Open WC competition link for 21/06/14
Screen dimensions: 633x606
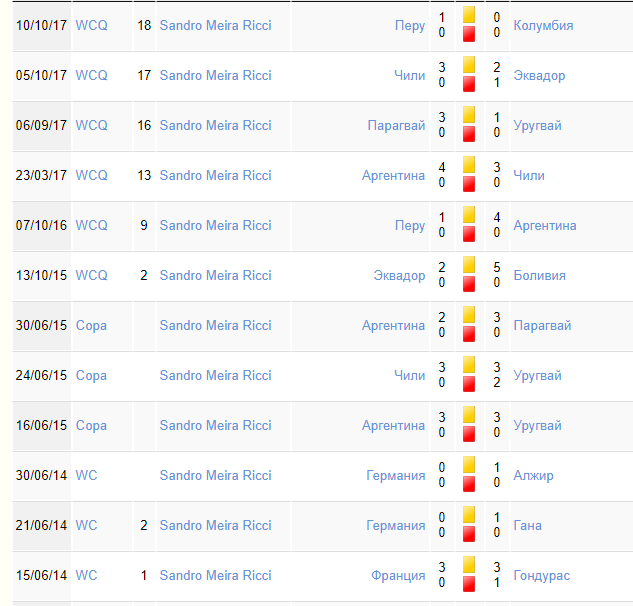click(x=86, y=526)
